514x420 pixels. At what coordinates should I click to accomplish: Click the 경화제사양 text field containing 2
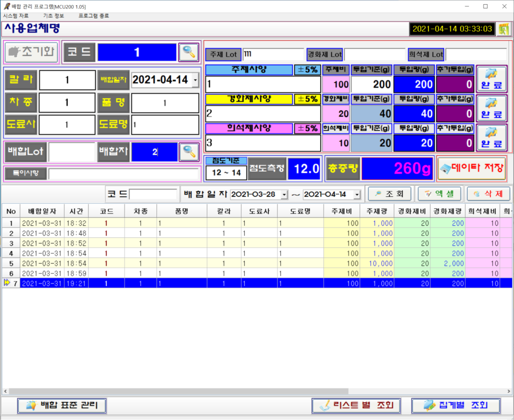[263, 113]
